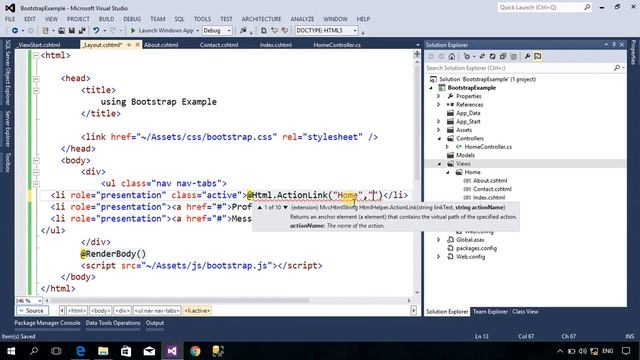The image size is (640, 360).
Task: Click the Open File toolbar icon
Action: tap(62, 31)
